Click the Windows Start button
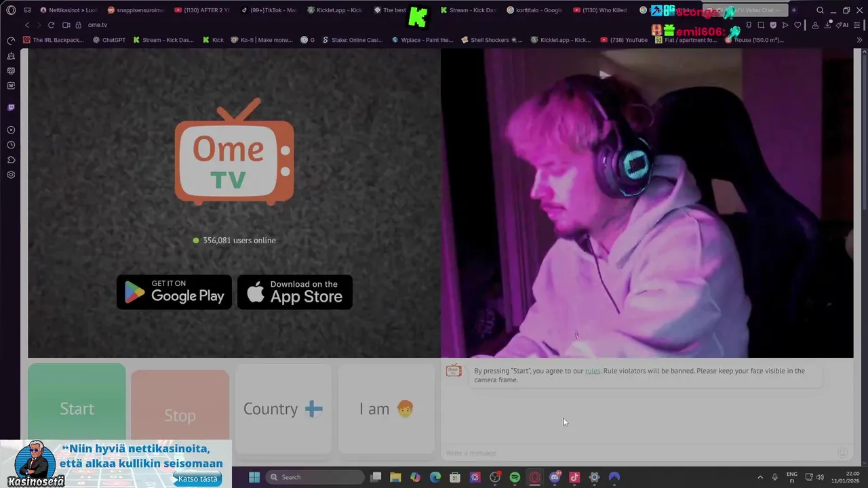Viewport: 868px width, 488px height. point(254,477)
